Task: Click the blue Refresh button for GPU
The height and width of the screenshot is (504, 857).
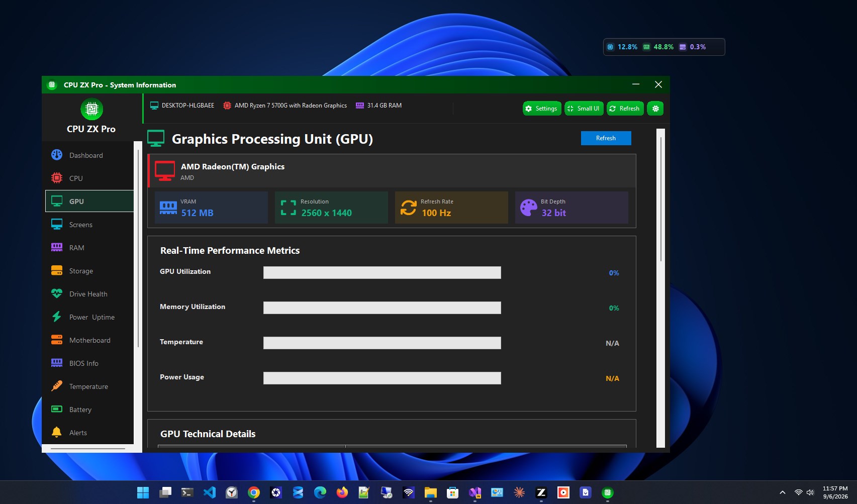Action: 606,138
